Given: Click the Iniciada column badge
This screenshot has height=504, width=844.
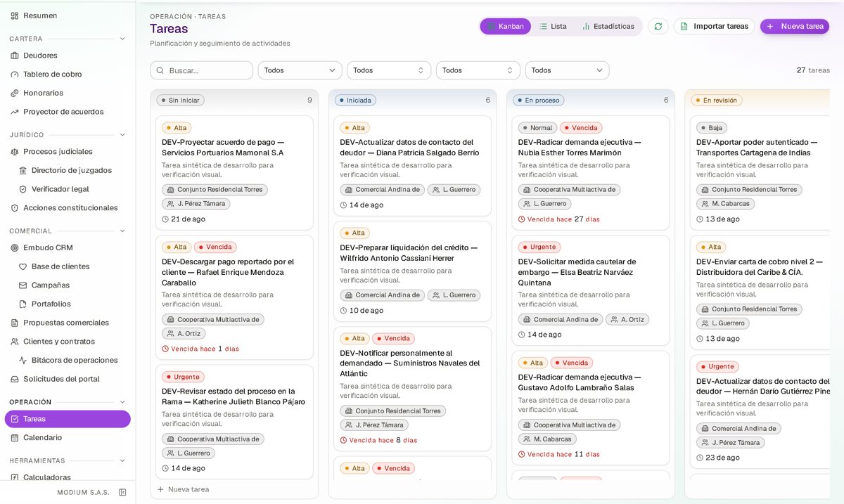Looking at the screenshot, I should 355,101.
